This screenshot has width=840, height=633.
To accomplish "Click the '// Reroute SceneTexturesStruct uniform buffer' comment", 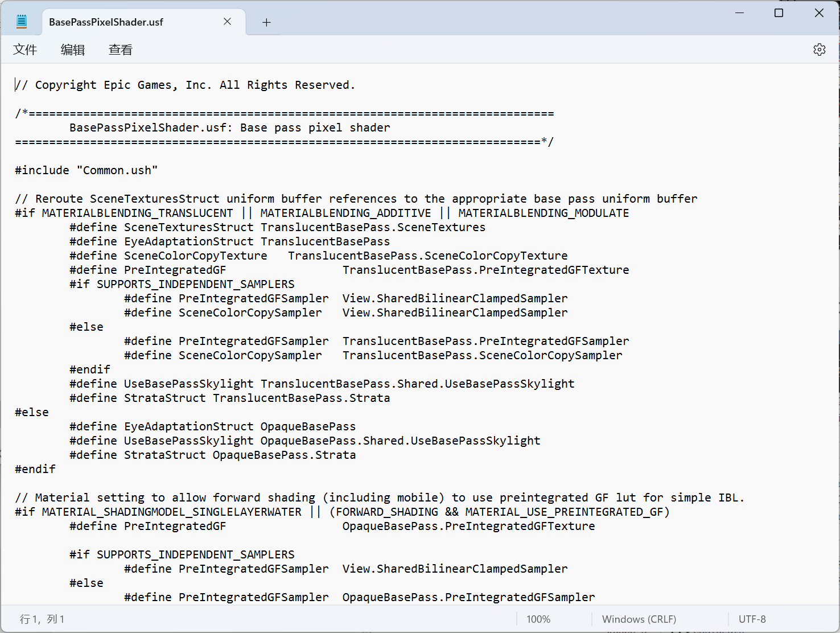I will 356,199.
